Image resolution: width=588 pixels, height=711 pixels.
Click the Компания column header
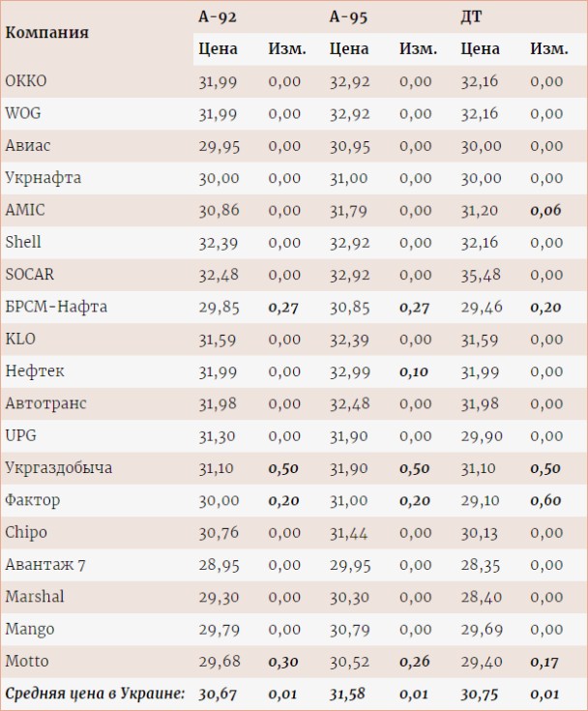[47, 33]
